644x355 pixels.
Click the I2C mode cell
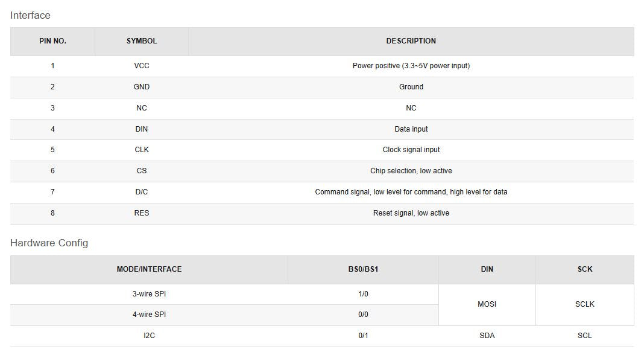pos(149,336)
